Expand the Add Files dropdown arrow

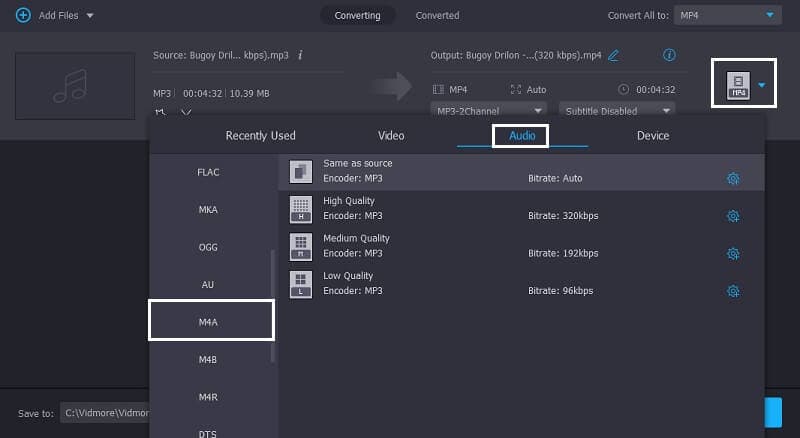[90, 16]
